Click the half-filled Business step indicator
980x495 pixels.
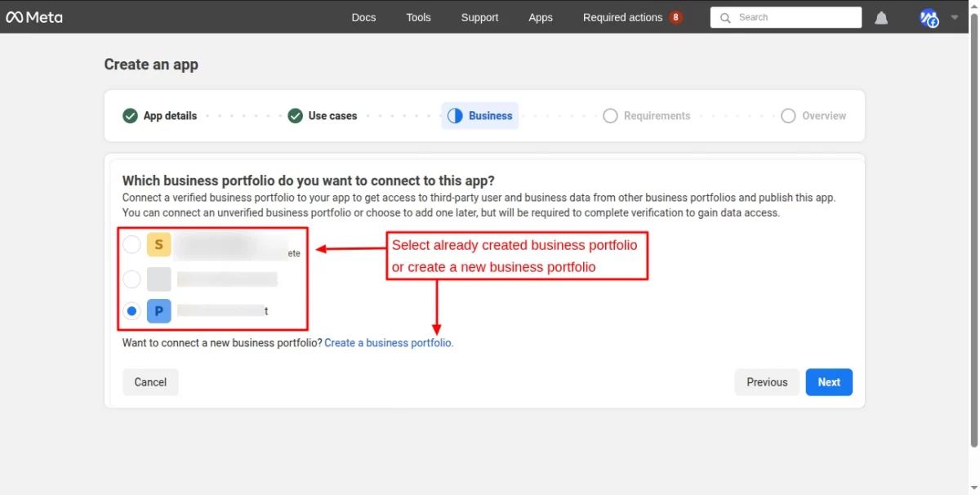point(455,115)
